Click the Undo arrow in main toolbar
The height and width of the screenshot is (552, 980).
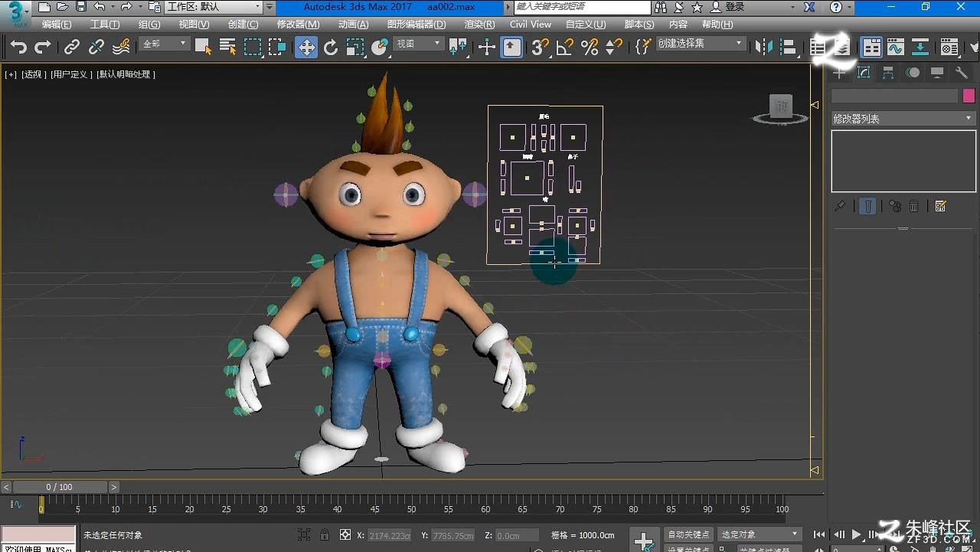click(18, 47)
